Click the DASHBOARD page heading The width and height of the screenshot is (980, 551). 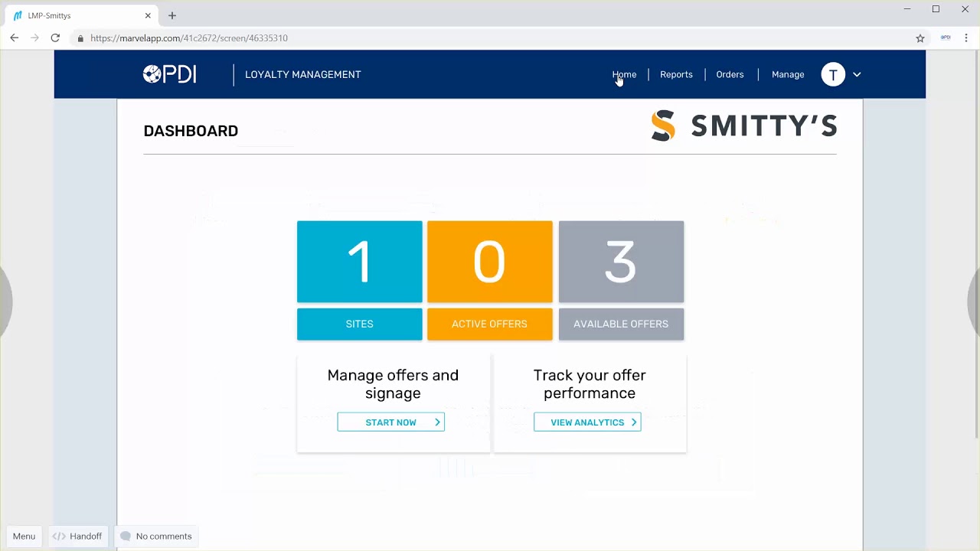pos(191,131)
